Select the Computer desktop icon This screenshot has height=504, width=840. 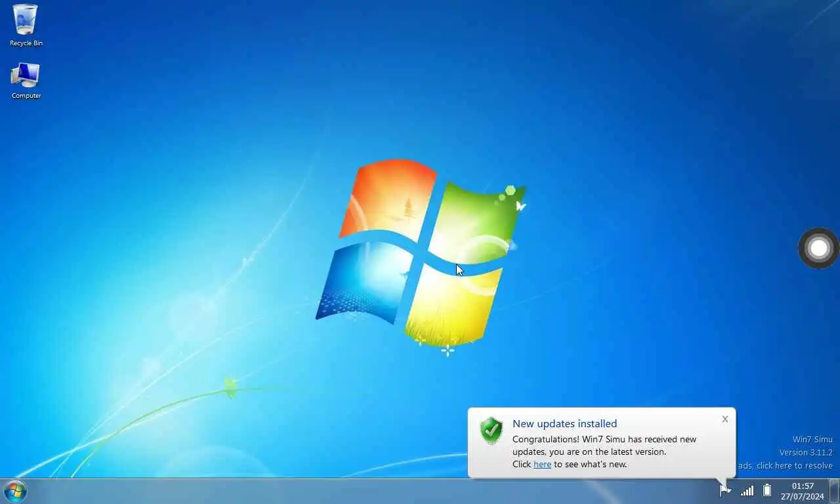(26, 80)
